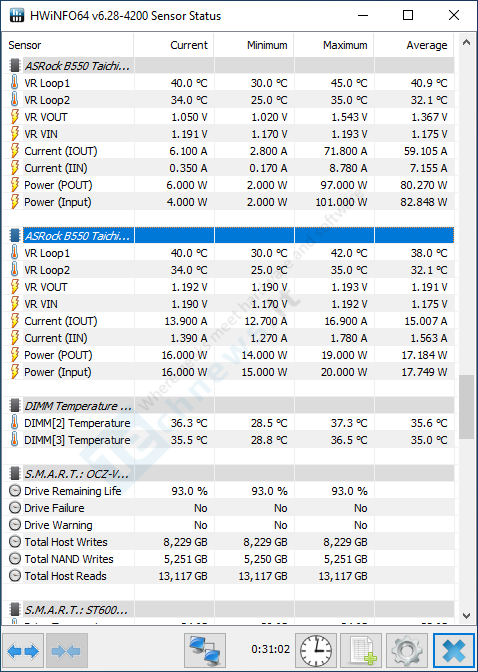Click clock icon next to Drive Failure
This screenshot has width=478, height=672.
click(15, 508)
